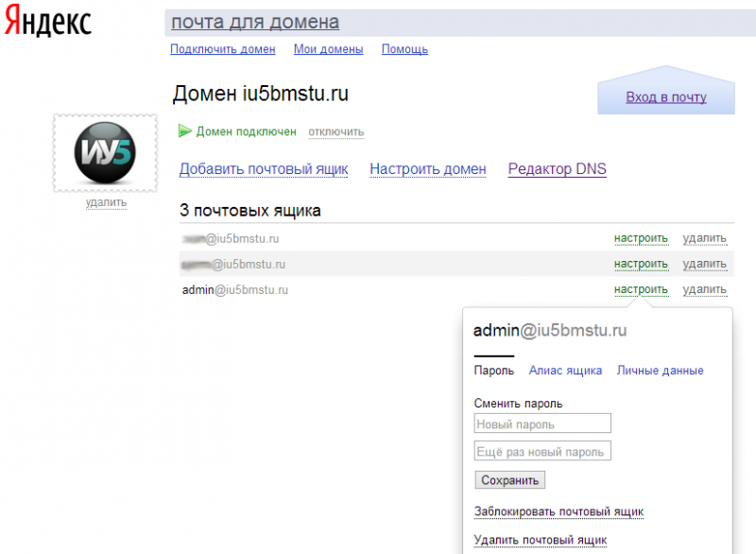This screenshot has height=554, width=756.
Task: Open the 'Редактор DNS' link
Action: [557, 169]
